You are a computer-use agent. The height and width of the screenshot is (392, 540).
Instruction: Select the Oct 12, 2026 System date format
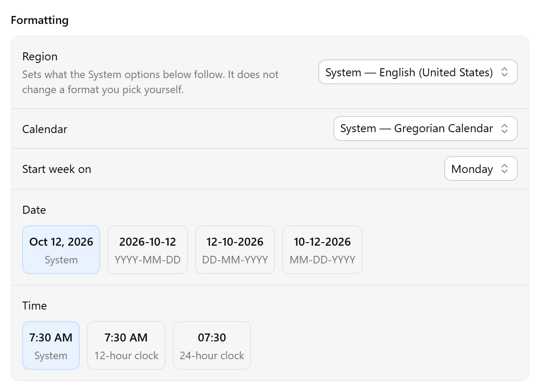(61, 250)
